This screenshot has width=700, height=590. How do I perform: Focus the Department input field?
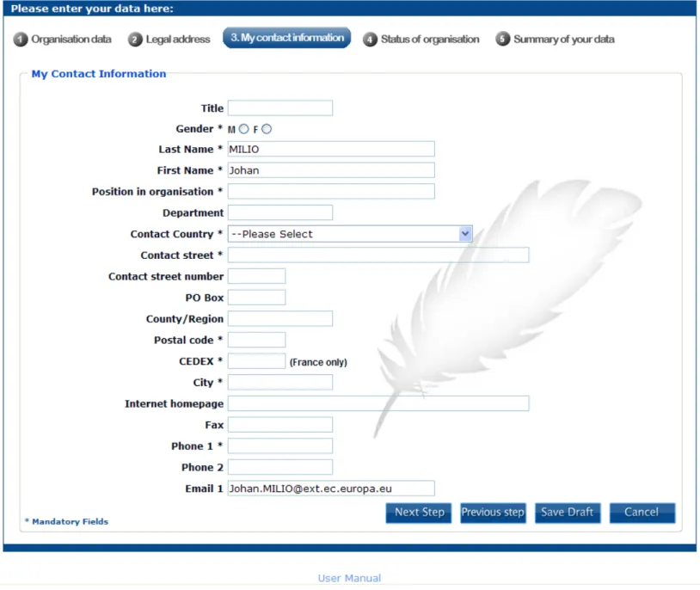tap(280, 212)
